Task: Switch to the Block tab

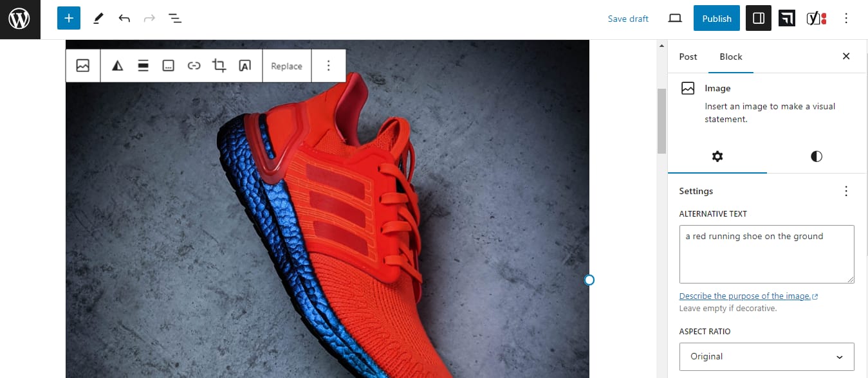Action: click(731, 57)
